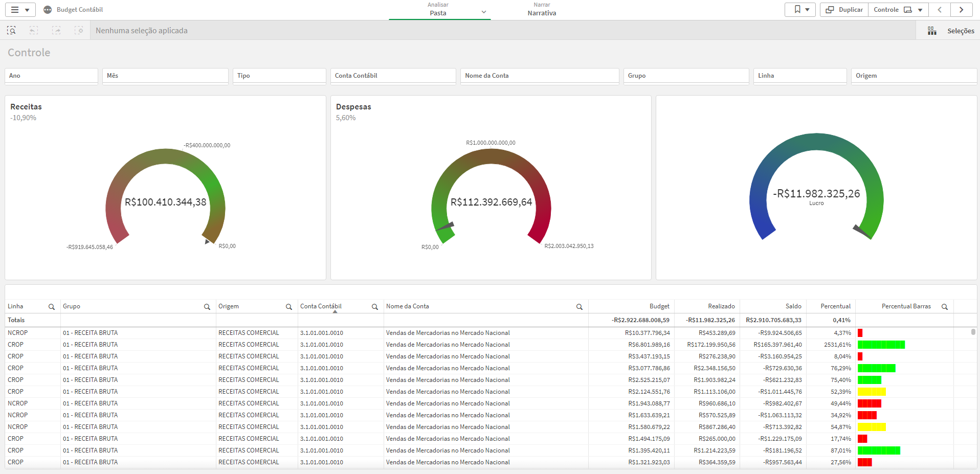The width and height of the screenshot is (980, 474).
Task: Click the green bar on CROP 2531% row
Action: coord(880,345)
